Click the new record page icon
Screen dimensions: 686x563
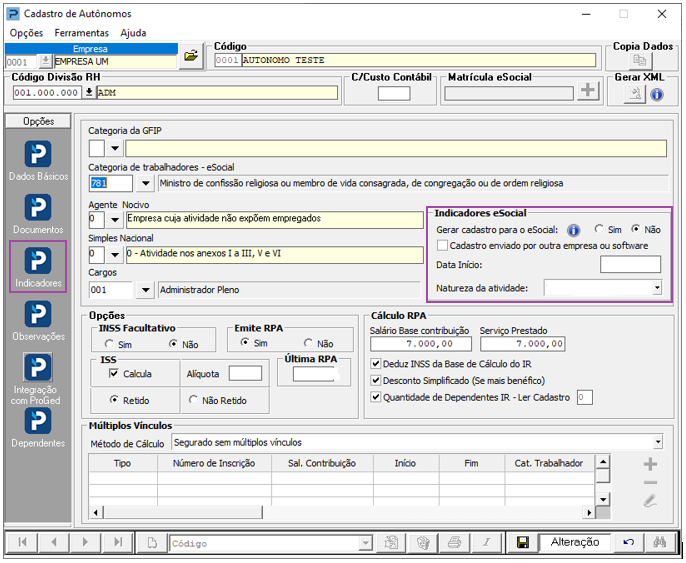152,543
